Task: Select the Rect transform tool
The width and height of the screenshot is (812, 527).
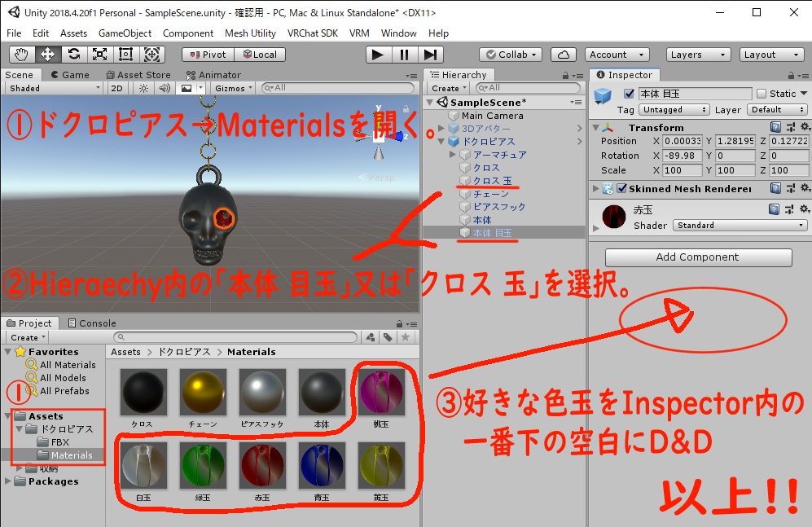Action: point(124,54)
